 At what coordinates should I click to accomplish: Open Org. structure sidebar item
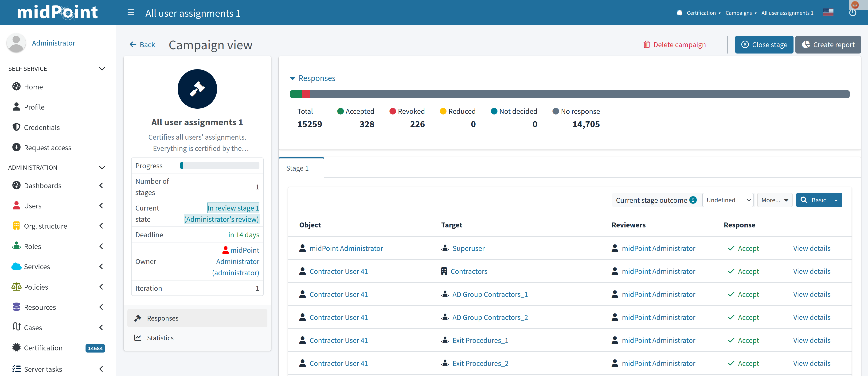tap(45, 226)
